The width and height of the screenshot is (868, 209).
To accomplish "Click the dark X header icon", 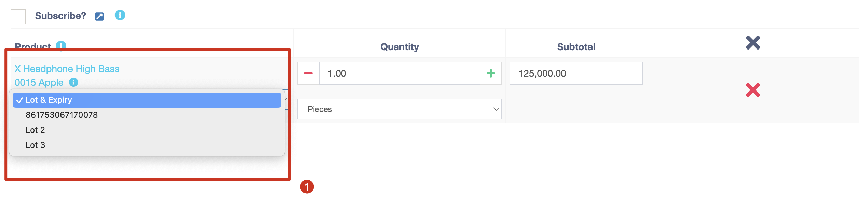I will (x=753, y=43).
